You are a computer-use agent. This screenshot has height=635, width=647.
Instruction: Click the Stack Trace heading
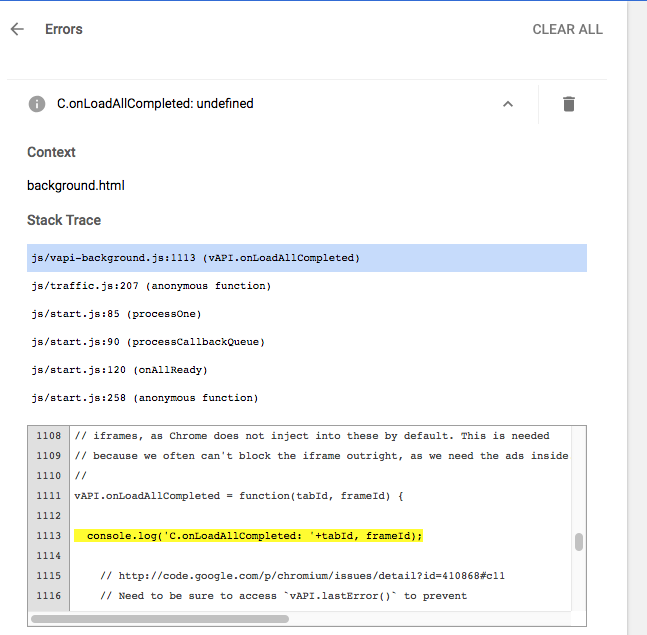pyautogui.click(x=64, y=220)
